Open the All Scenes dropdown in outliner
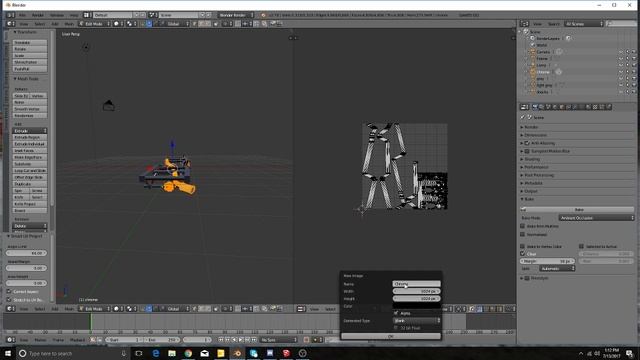640x360 pixels. coord(584,24)
